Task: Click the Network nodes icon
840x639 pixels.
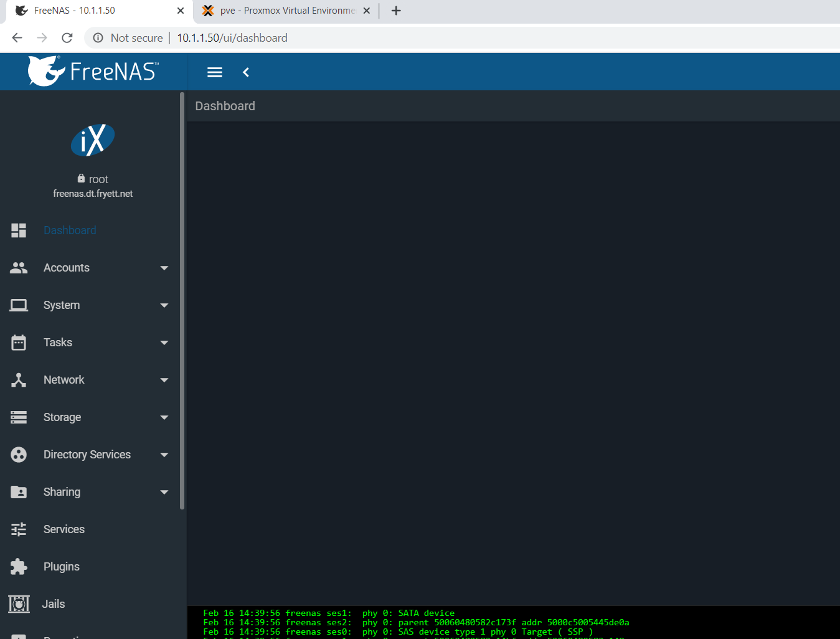Action: pyautogui.click(x=19, y=380)
